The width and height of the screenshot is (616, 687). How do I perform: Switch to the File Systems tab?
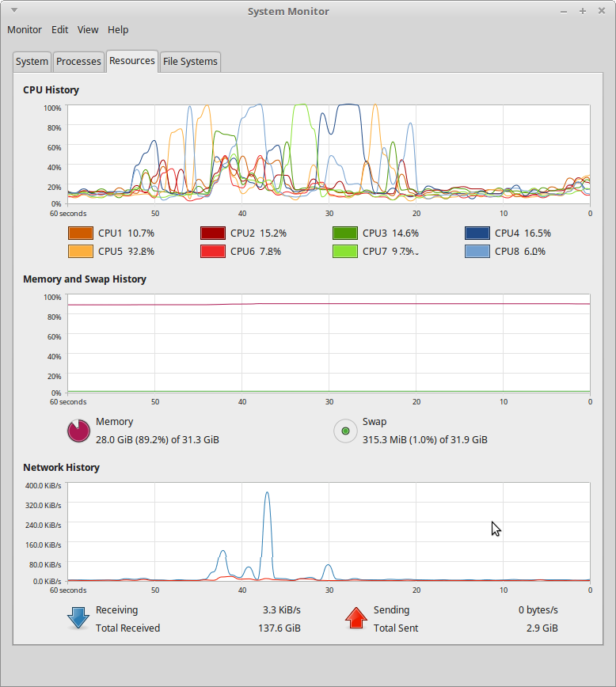(x=190, y=62)
